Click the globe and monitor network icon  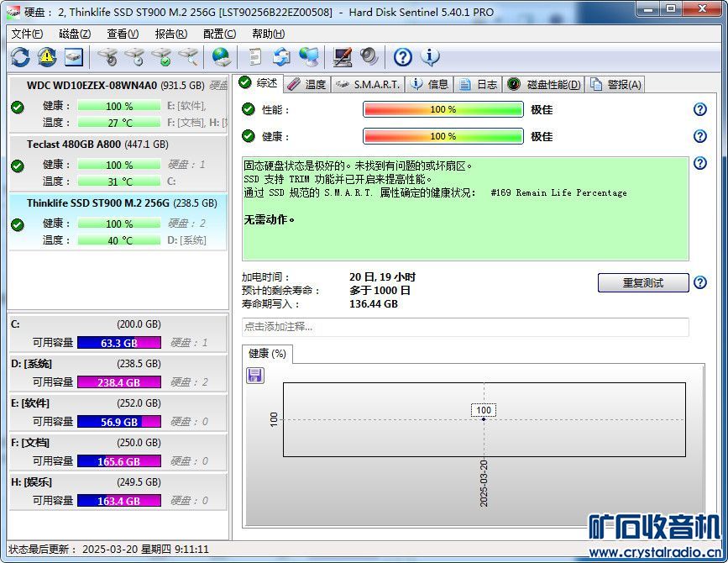coord(309,58)
